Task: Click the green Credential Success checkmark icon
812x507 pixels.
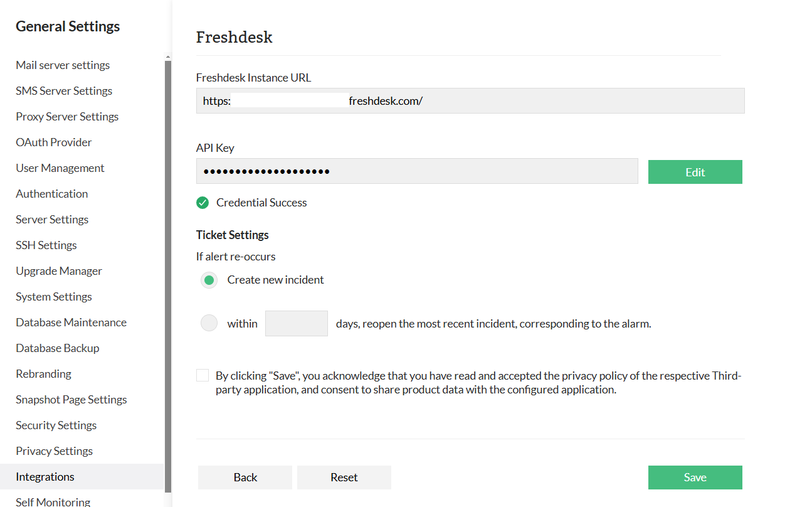Action: pos(203,203)
